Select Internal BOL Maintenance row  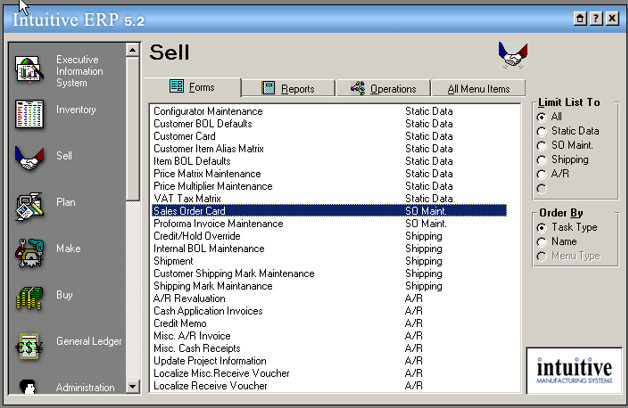[329, 249]
